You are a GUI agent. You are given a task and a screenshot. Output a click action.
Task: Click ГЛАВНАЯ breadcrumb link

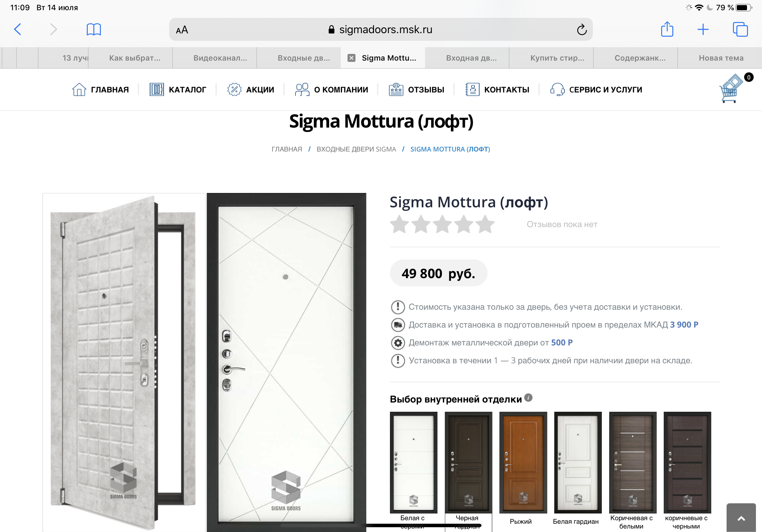[287, 149]
